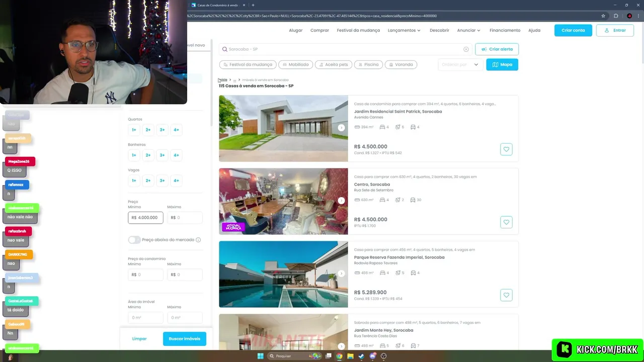Expand the Anunciar menu

[469, 30]
